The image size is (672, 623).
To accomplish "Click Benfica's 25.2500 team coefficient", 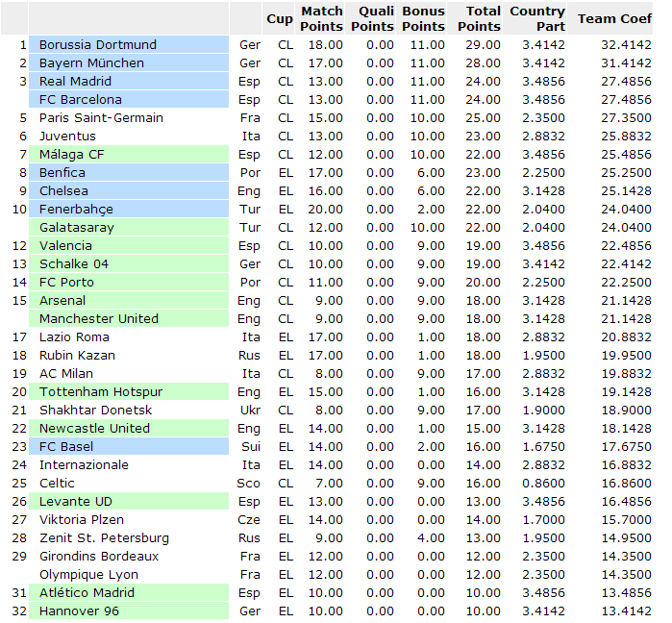I will point(626,173).
